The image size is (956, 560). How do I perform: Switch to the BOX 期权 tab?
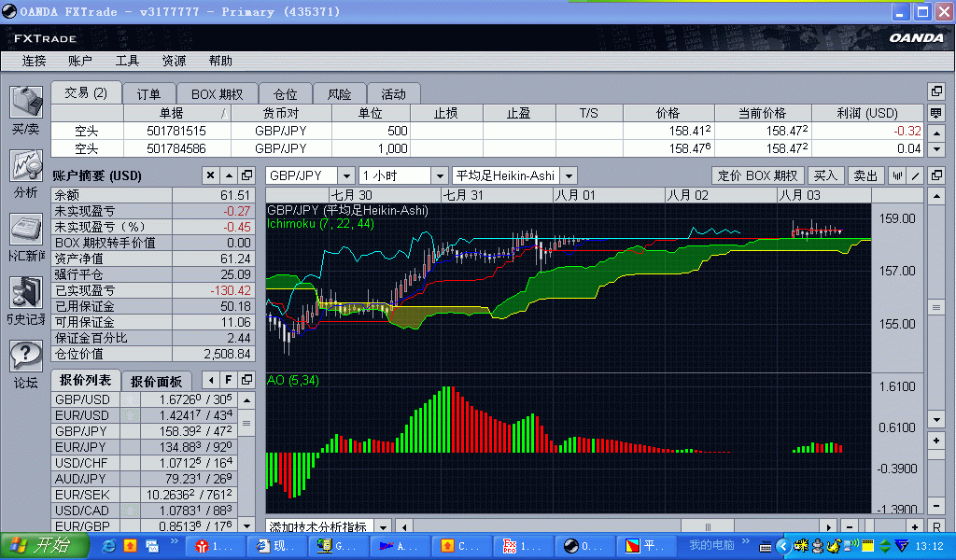[217, 94]
